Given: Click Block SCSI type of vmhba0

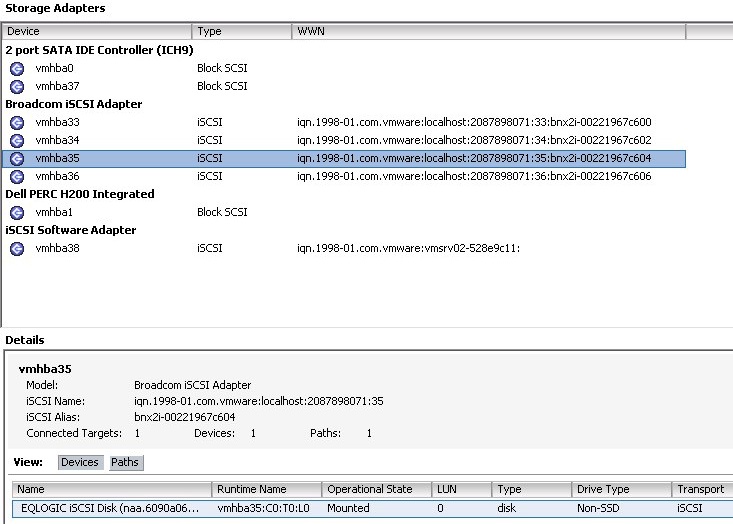Looking at the screenshot, I should click(x=222, y=68).
